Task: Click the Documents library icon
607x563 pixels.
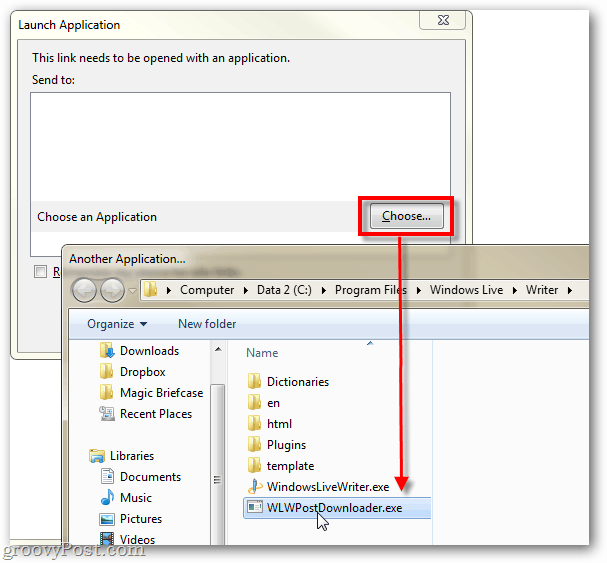Action: point(107,476)
